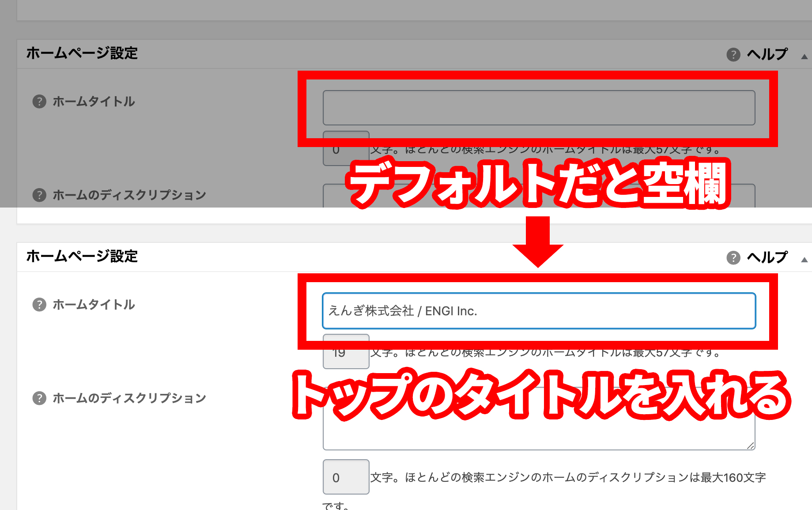The width and height of the screenshot is (812, 510).
Task: Click the question icon beside ホームタイトル in the lower panel
Action: (39, 305)
